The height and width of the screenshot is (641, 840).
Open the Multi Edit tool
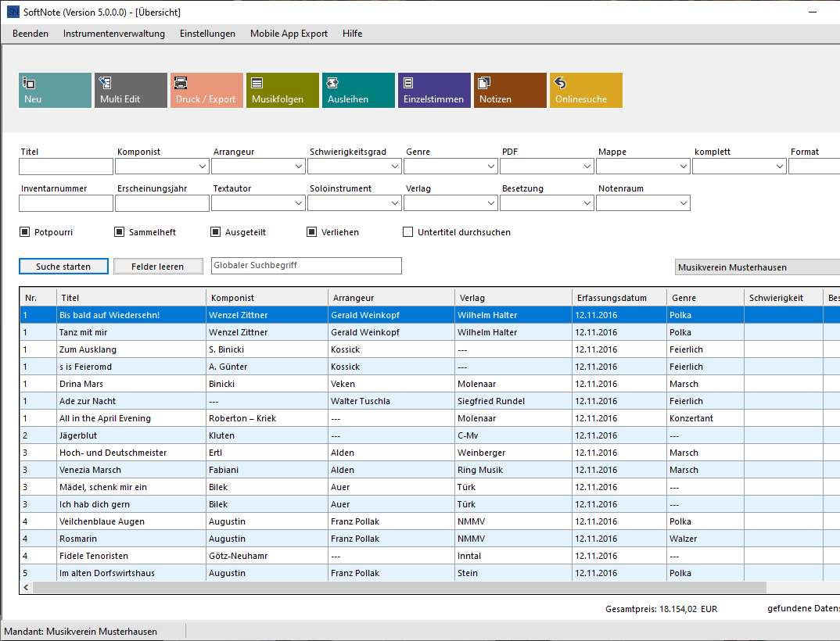pos(131,90)
